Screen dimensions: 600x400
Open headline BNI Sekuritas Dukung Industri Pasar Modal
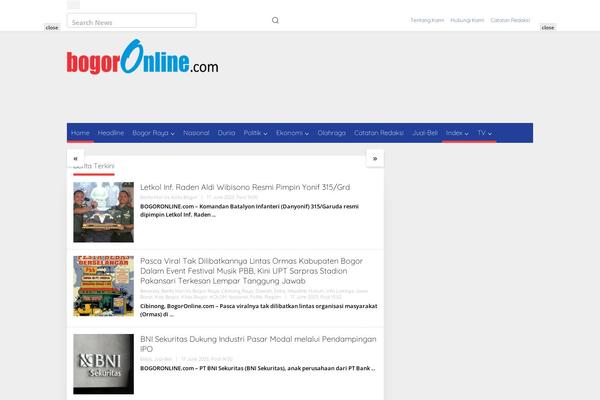[x=258, y=344]
